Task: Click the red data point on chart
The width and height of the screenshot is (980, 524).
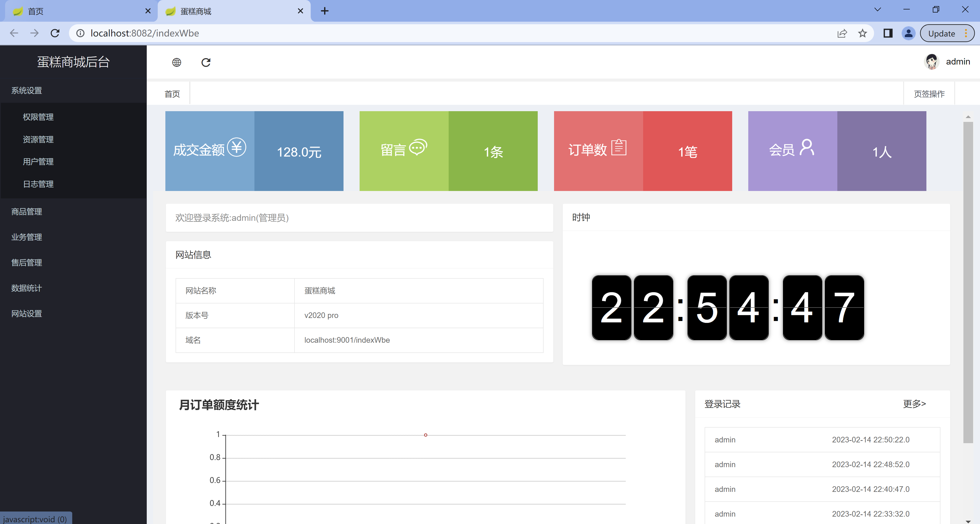Action: click(426, 435)
